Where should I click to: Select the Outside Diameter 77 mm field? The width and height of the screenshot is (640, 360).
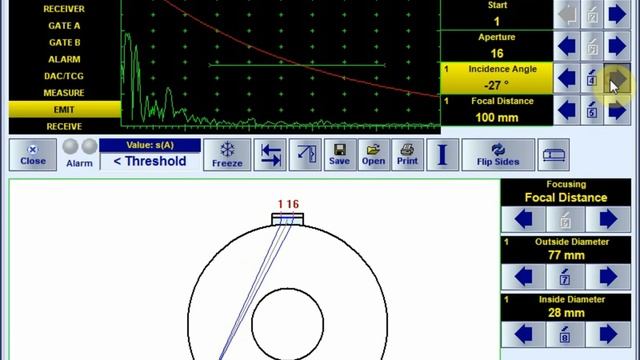coord(566,249)
